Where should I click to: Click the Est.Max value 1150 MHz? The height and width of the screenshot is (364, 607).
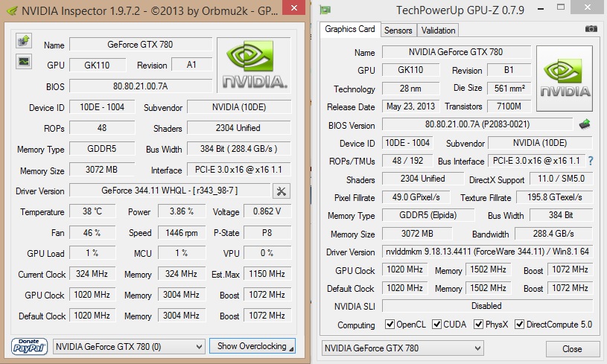coord(267,274)
